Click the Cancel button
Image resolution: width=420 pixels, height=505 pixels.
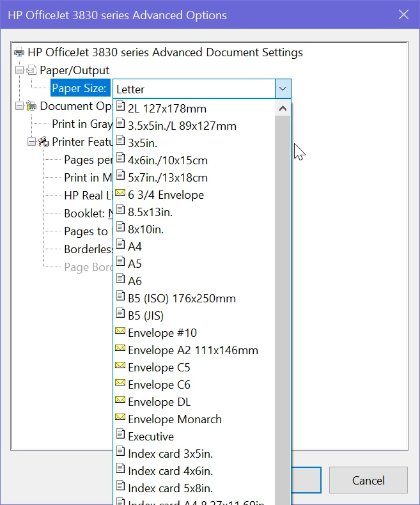coord(368,480)
